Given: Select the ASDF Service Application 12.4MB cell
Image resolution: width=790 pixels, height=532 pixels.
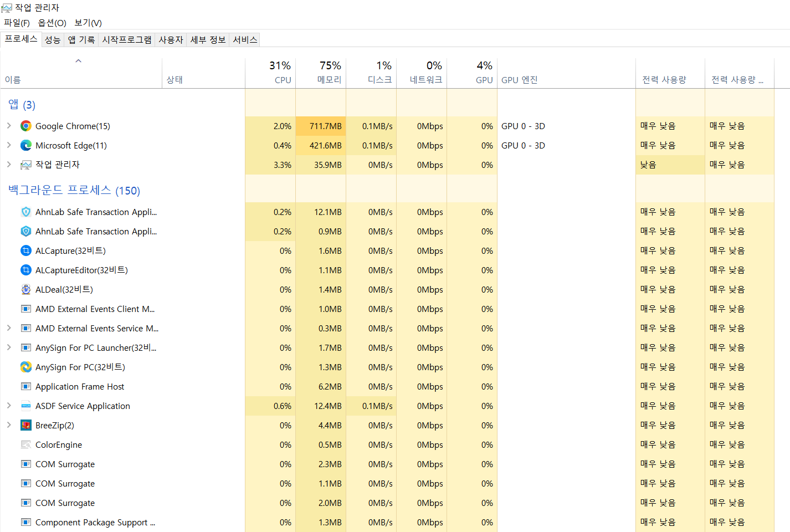Looking at the screenshot, I should [x=321, y=406].
